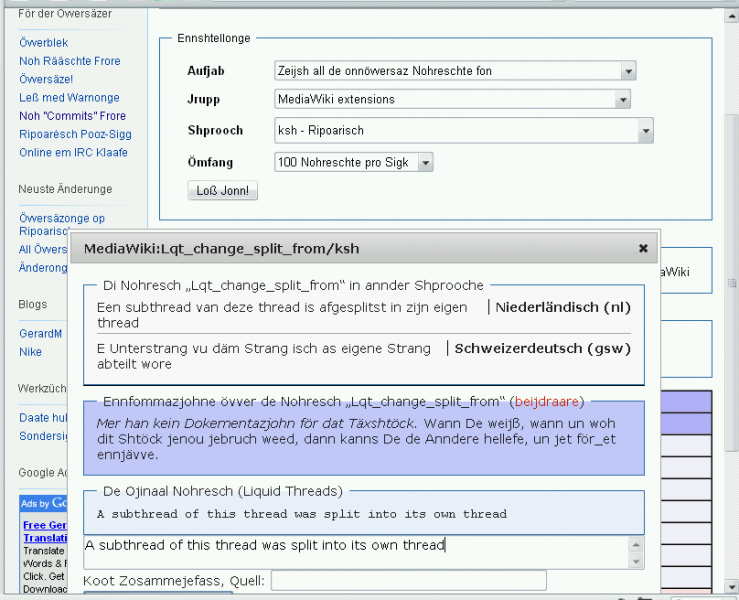Open the Daate huhlade tool link
Screen dimensions: 739x600
coord(43,418)
